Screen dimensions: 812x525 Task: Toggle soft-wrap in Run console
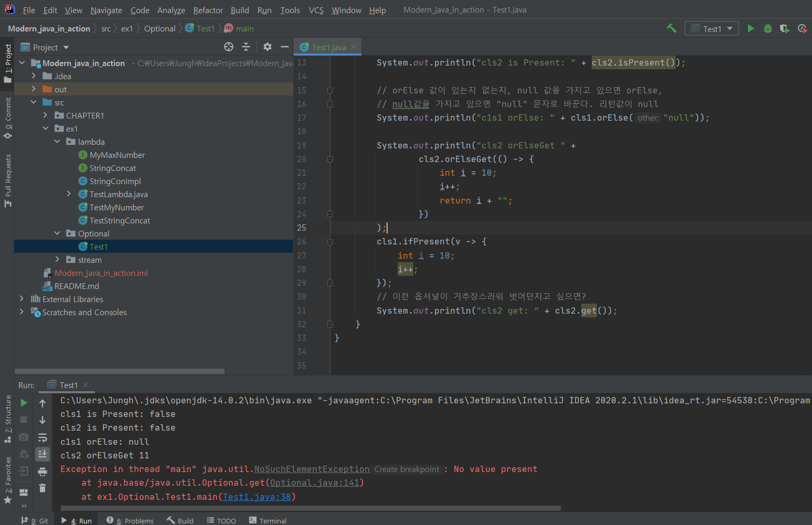[42, 437]
